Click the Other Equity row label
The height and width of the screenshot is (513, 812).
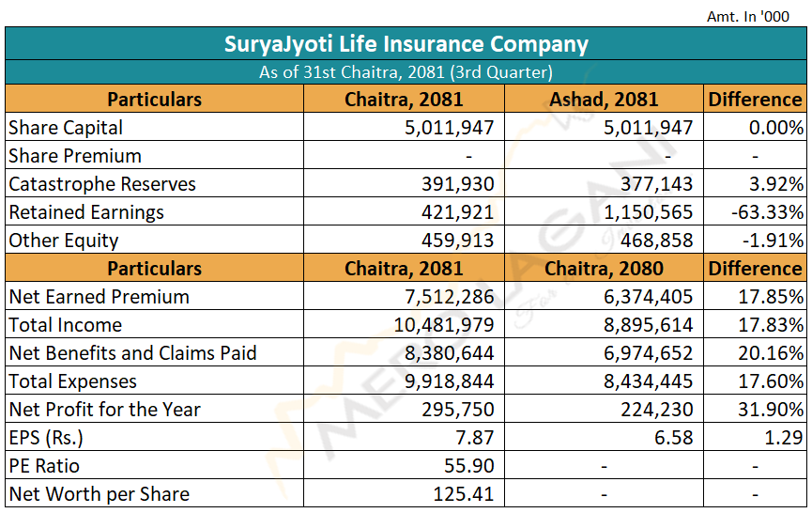click(x=64, y=241)
